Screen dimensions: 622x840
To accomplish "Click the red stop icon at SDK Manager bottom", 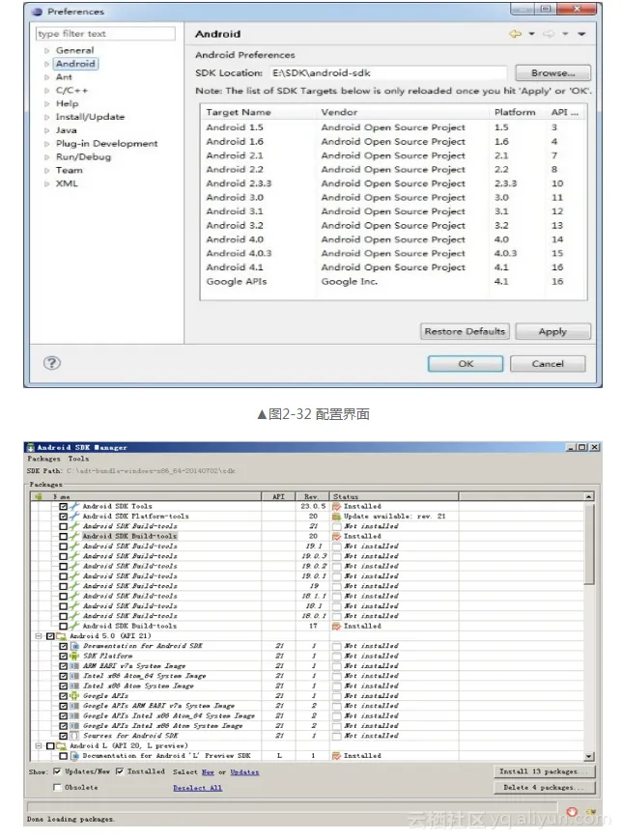I will [572, 812].
